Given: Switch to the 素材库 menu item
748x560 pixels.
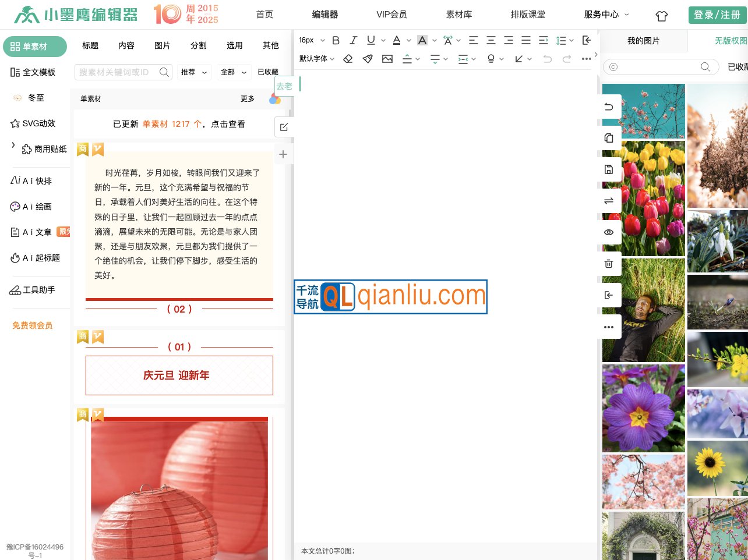Looking at the screenshot, I should pos(459,15).
